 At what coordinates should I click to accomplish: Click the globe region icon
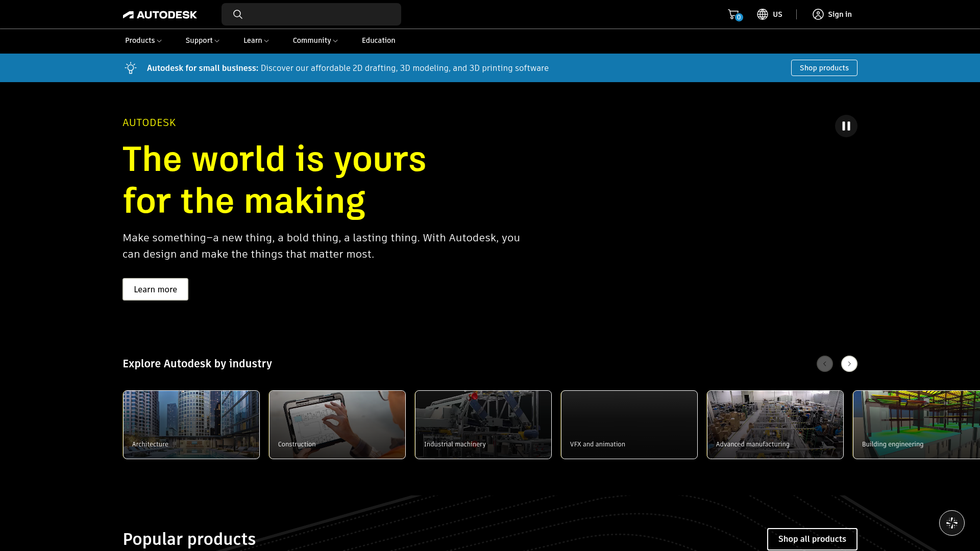click(763, 14)
